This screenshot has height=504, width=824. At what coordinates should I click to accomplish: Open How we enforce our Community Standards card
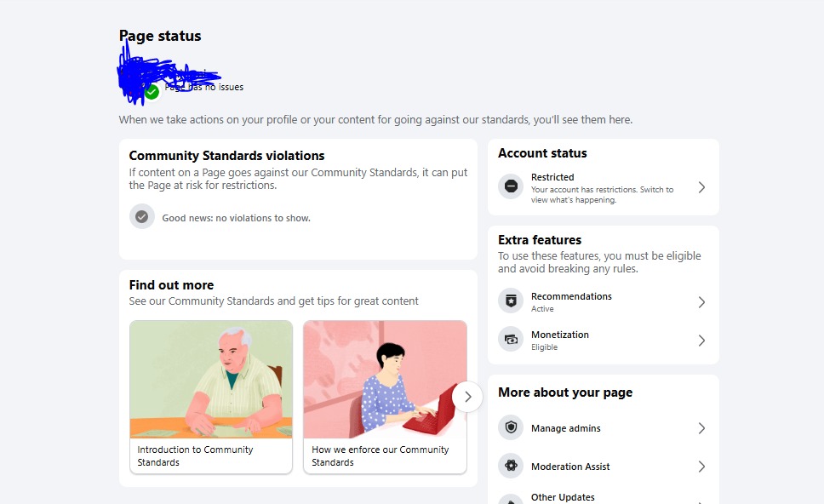[385, 398]
